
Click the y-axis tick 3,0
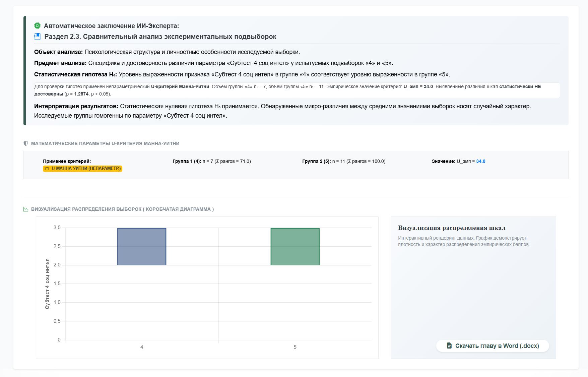(57, 228)
